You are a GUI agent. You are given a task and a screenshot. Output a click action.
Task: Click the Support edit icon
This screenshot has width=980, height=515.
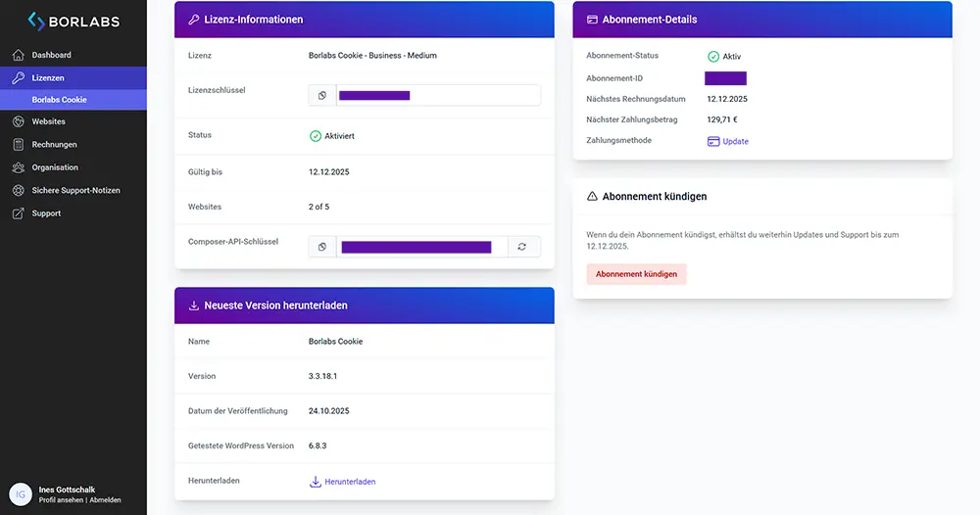pos(18,213)
